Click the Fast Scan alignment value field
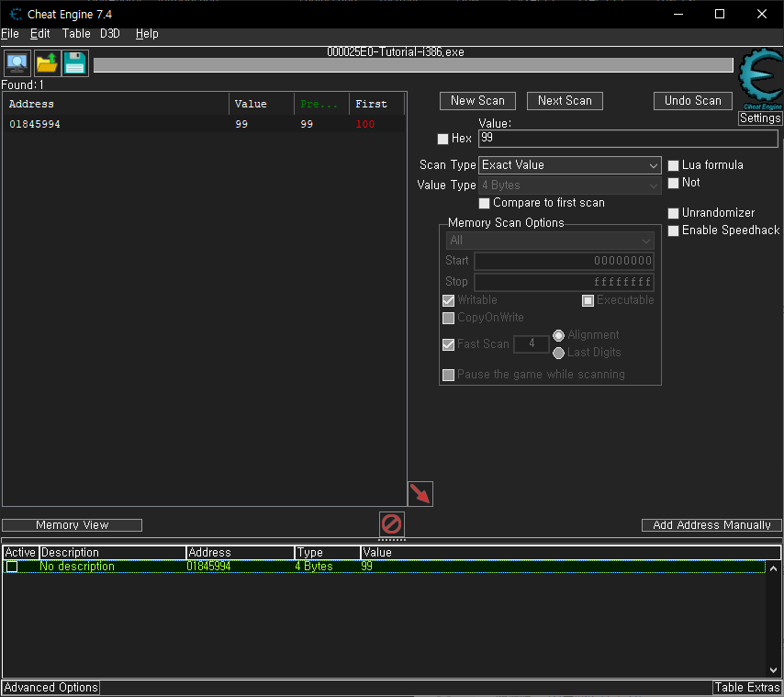The height and width of the screenshot is (697, 784). point(531,344)
